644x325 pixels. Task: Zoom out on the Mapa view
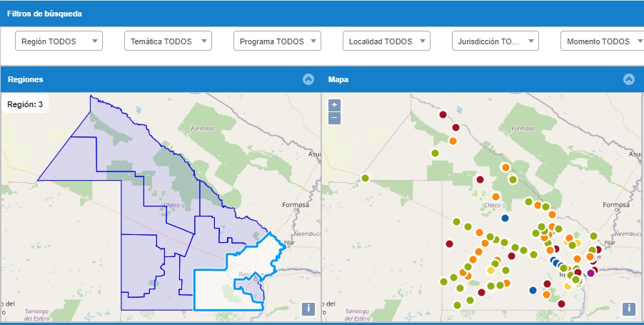[x=334, y=117]
